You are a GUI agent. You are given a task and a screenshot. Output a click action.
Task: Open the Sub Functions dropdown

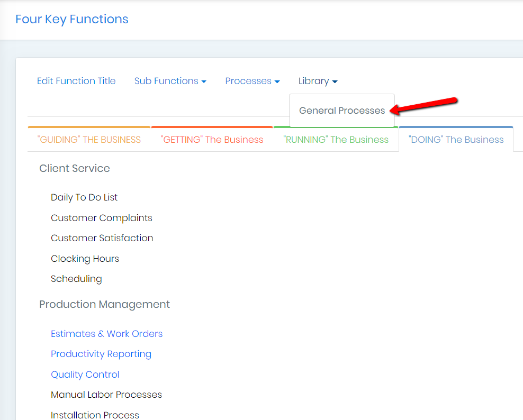[x=170, y=81]
